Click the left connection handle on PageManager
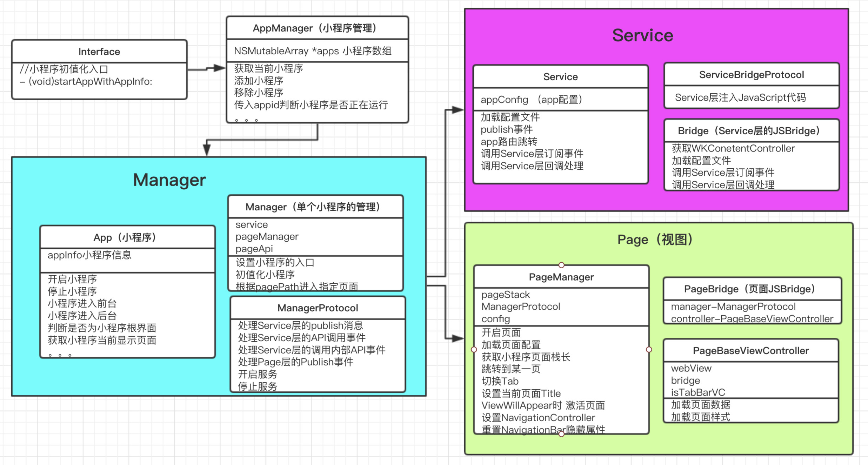Screen dimensions: 868x465 click(x=474, y=350)
